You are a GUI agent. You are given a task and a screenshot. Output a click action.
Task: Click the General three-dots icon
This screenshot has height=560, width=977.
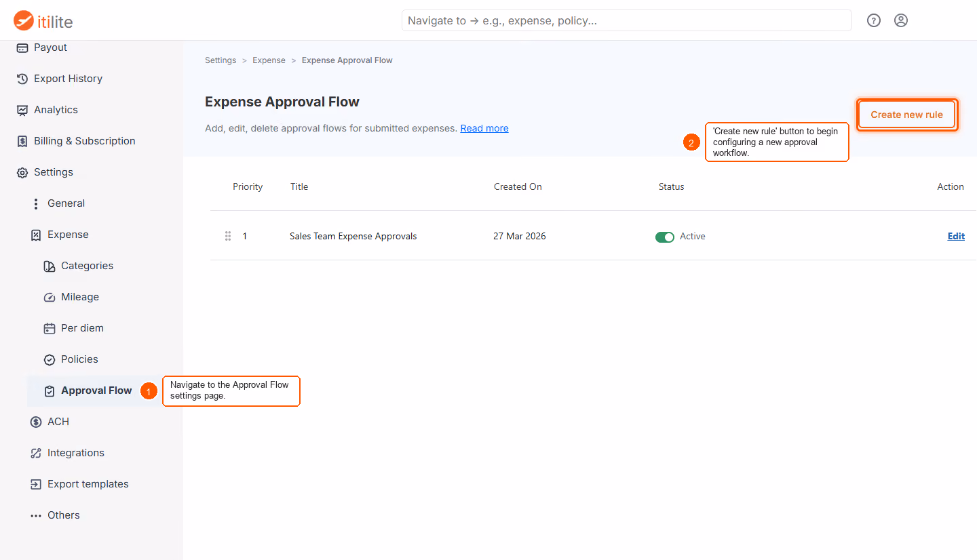(x=36, y=203)
